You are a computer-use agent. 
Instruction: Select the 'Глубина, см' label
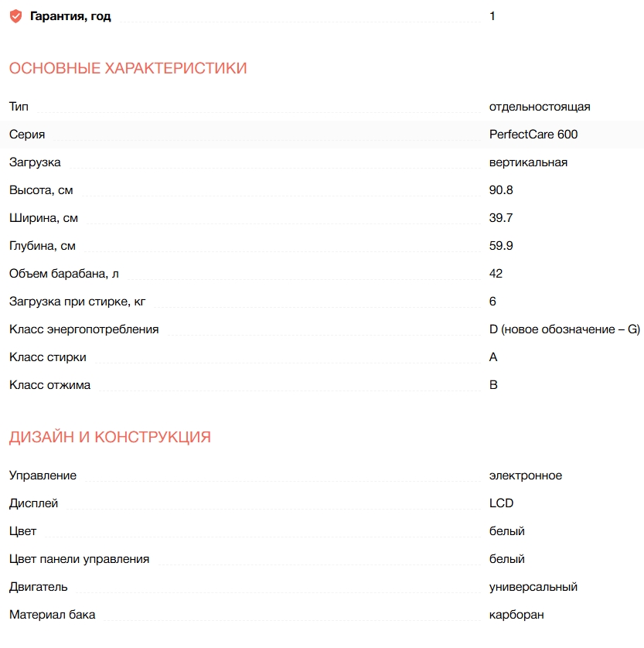click(43, 246)
